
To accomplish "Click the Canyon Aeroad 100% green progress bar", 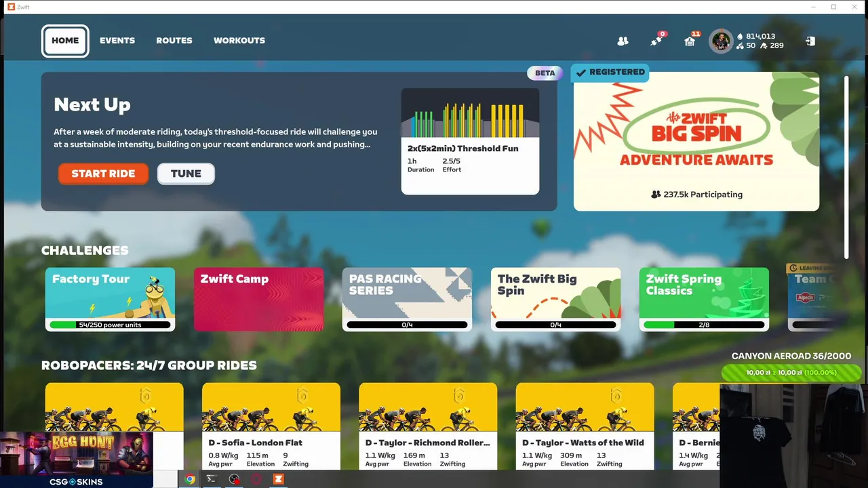I will (x=791, y=373).
